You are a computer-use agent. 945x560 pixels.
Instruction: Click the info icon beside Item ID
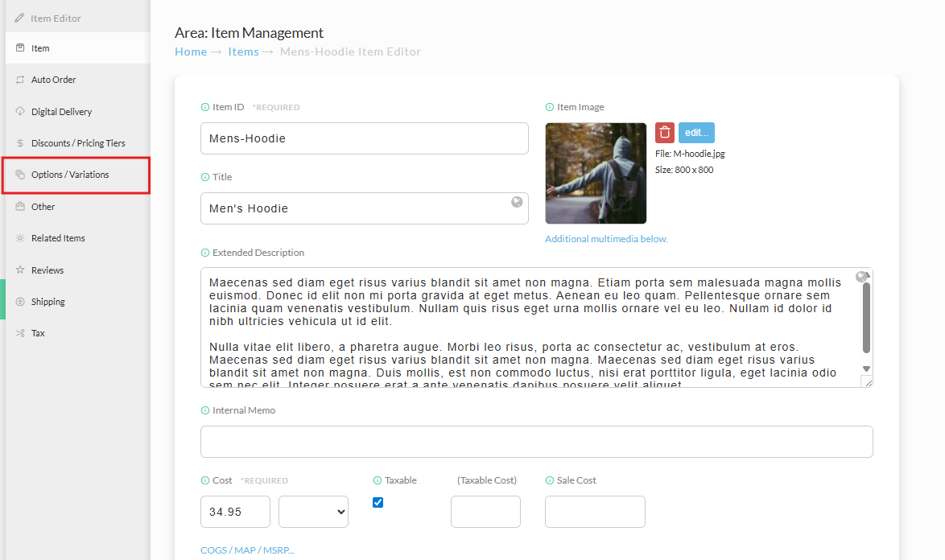click(205, 107)
